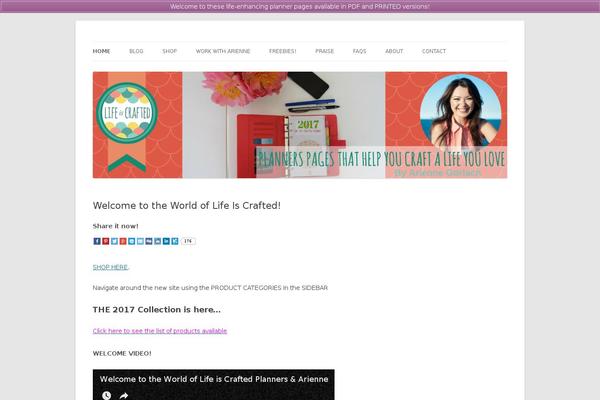Click the 'Welcome to the World' page heading

click(x=187, y=206)
